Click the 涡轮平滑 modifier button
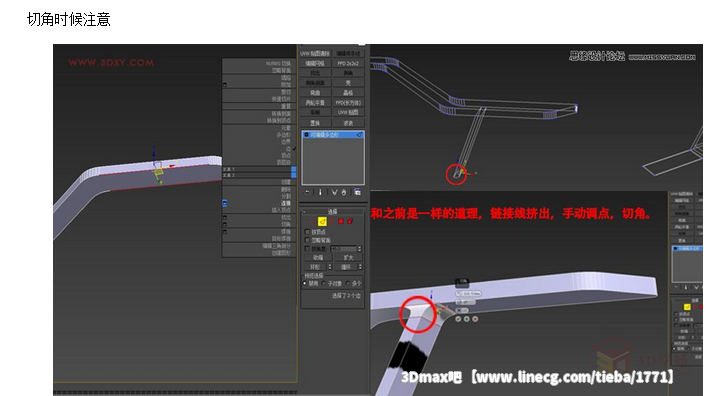This screenshot has height=396, width=713. (315, 102)
